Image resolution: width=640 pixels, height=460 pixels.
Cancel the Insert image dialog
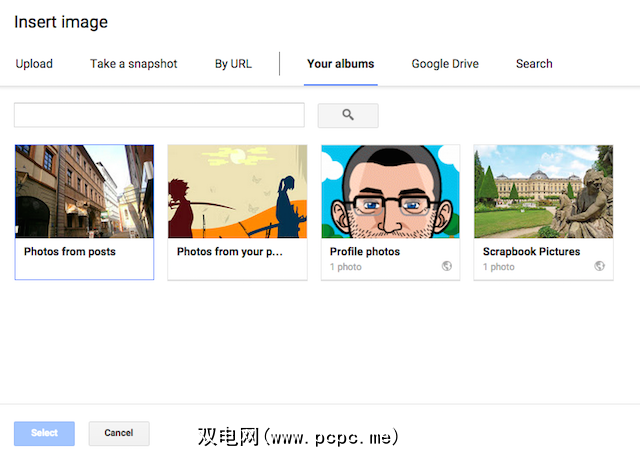[119, 433]
